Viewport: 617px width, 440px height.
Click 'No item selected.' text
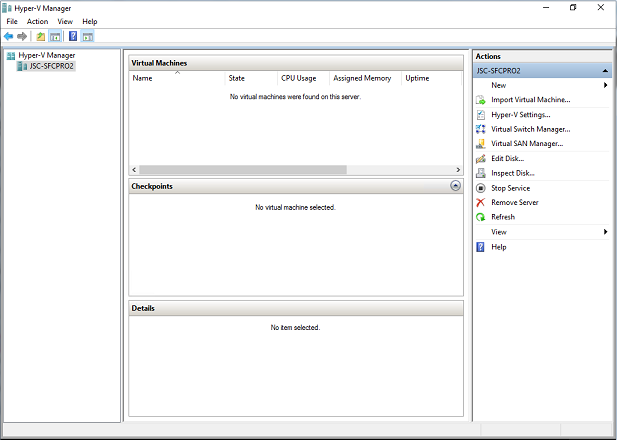coord(296,327)
